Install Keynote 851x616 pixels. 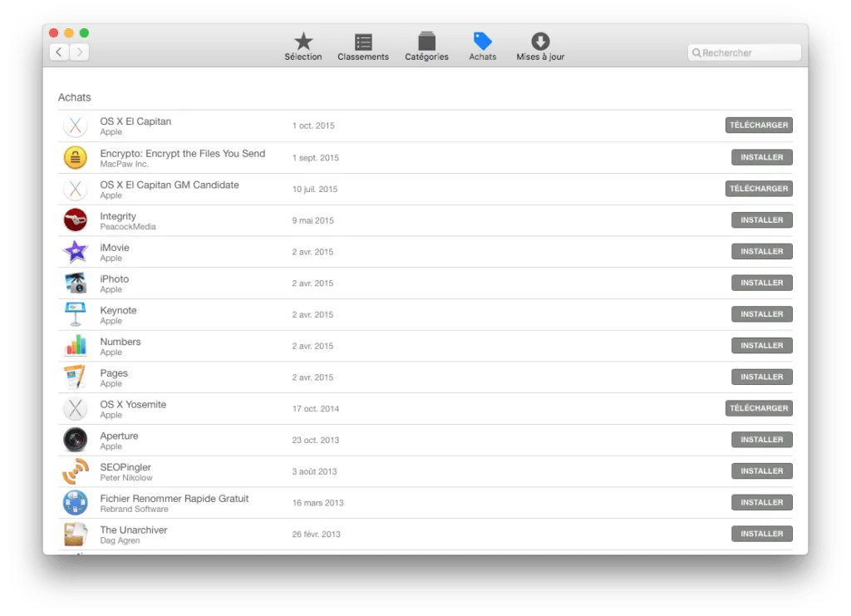click(761, 314)
